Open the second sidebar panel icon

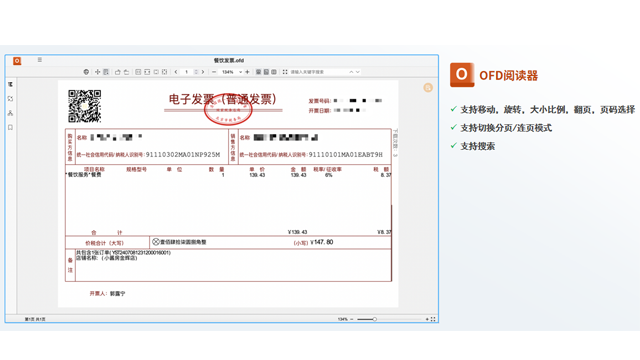(10, 99)
